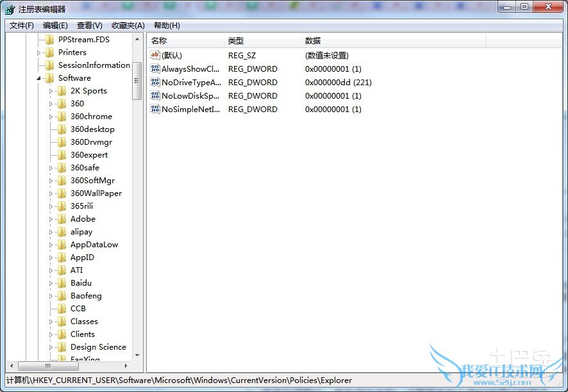Click REG_DWORD cell of NoLowDiskSp... row

253,96
